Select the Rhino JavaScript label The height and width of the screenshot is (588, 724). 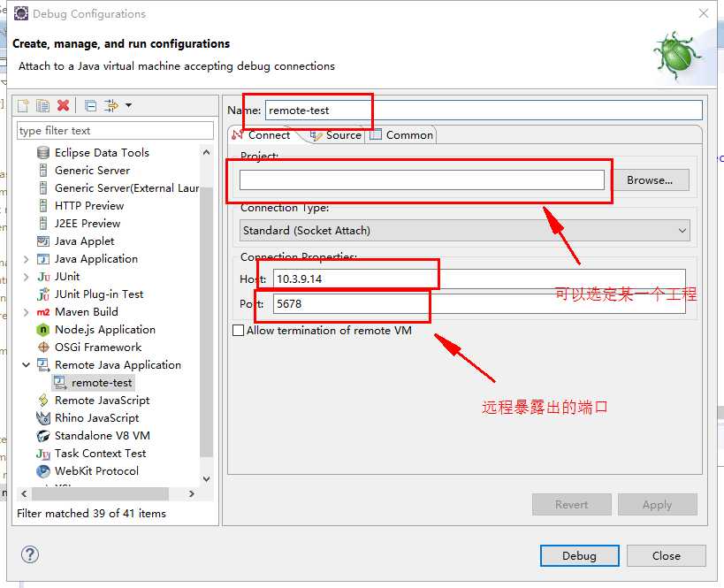[97, 418]
